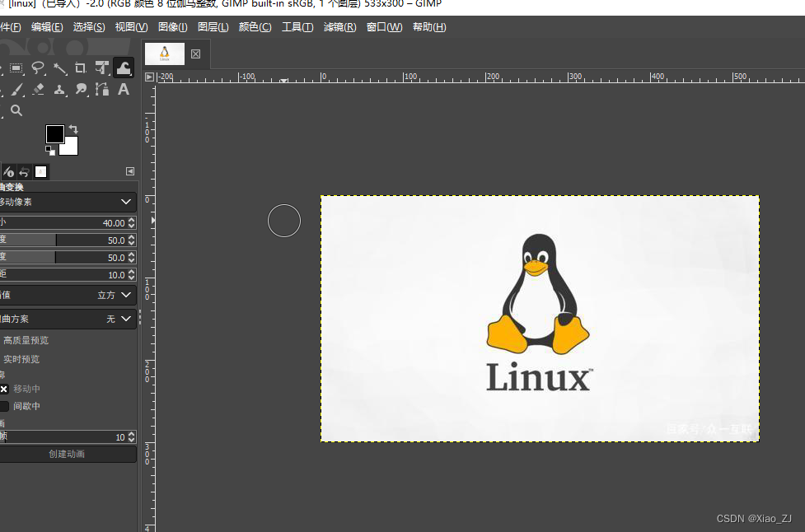Open the 图像(I) menu
This screenshot has width=805, height=532.
[172, 27]
